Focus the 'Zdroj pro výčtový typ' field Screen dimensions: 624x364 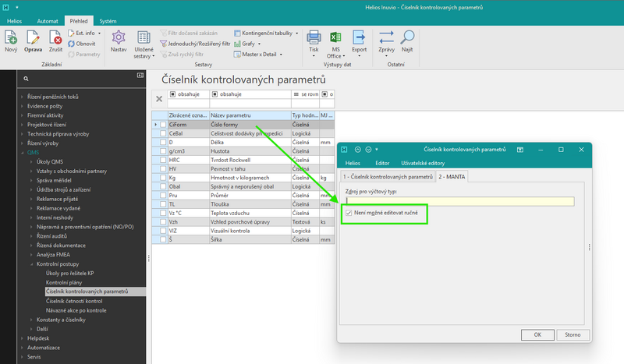click(x=459, y=201)
